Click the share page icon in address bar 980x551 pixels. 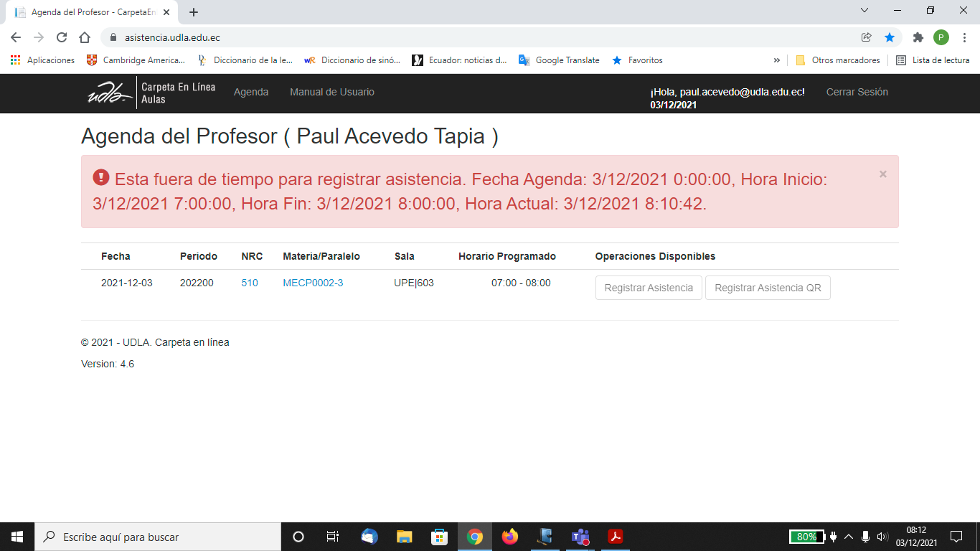point(867,37)
